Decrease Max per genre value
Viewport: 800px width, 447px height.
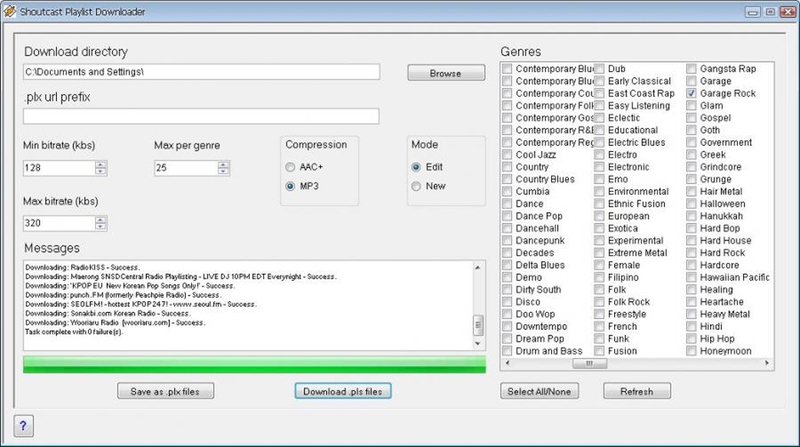pyautogui.click(x=223, y=171)
